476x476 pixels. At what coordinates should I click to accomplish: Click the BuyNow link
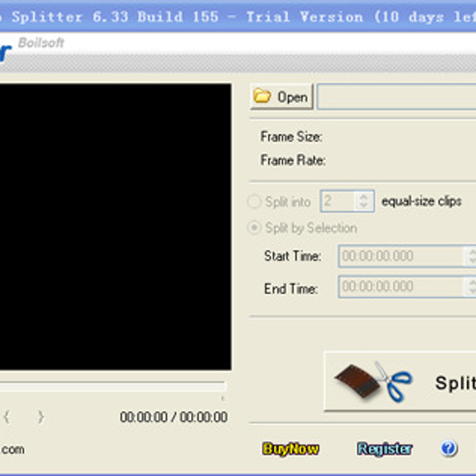tap(290, 449)
